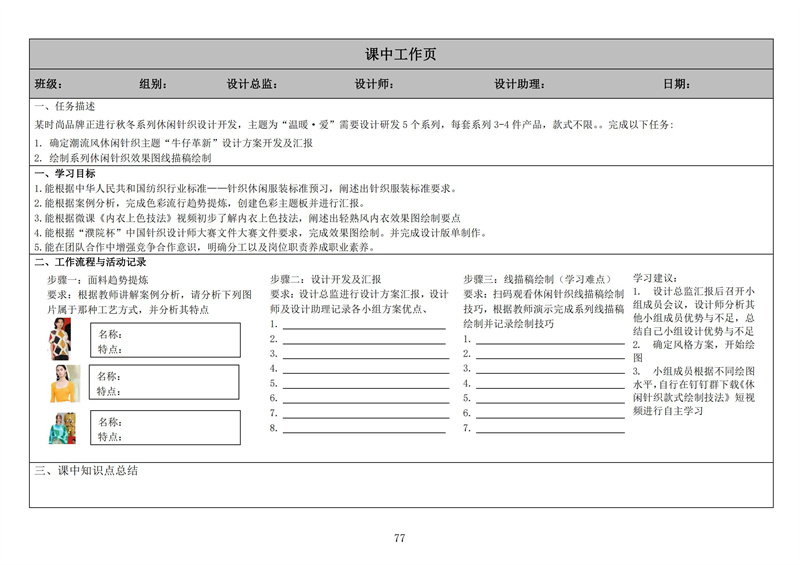
Task: Click the title '课中工作页'
Action: tap(401, 54)
